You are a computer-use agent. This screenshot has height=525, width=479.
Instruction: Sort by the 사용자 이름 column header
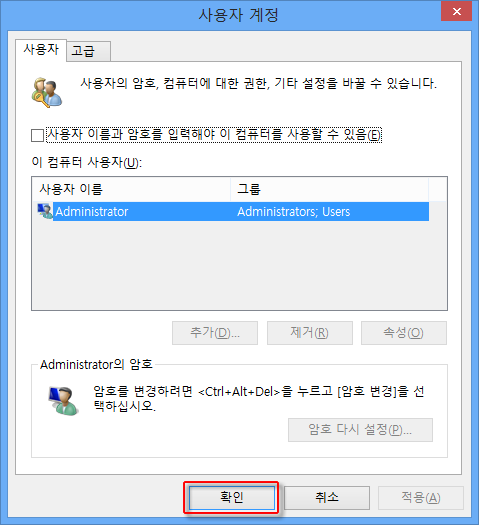click(x=131, y=189)
